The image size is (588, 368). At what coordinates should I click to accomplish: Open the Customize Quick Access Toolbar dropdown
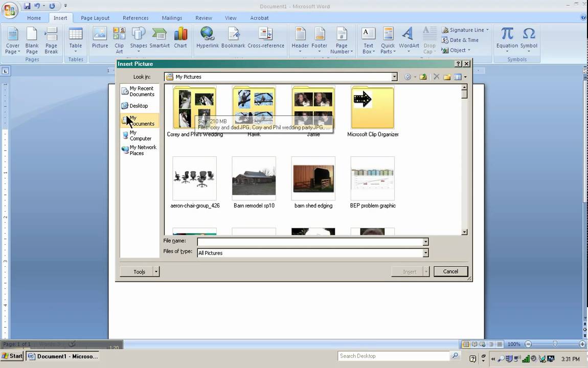[x=65, y=6]
